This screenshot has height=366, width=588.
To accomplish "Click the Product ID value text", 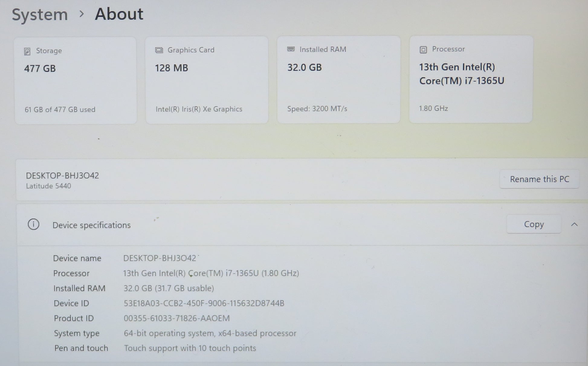I will 176,318.
